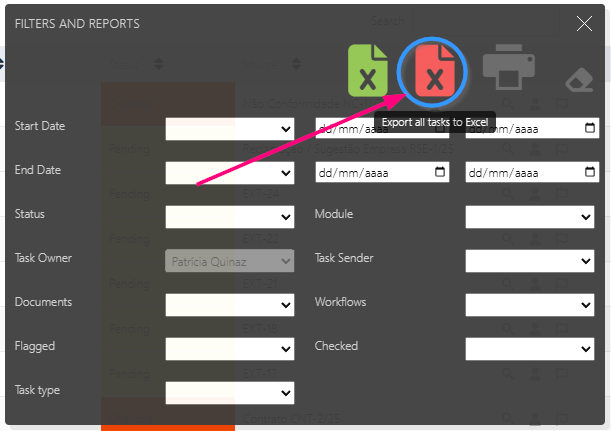Viewport: 611px width, 431px height.
Task: Click the Start Date second date field
Action: [532, 128]
